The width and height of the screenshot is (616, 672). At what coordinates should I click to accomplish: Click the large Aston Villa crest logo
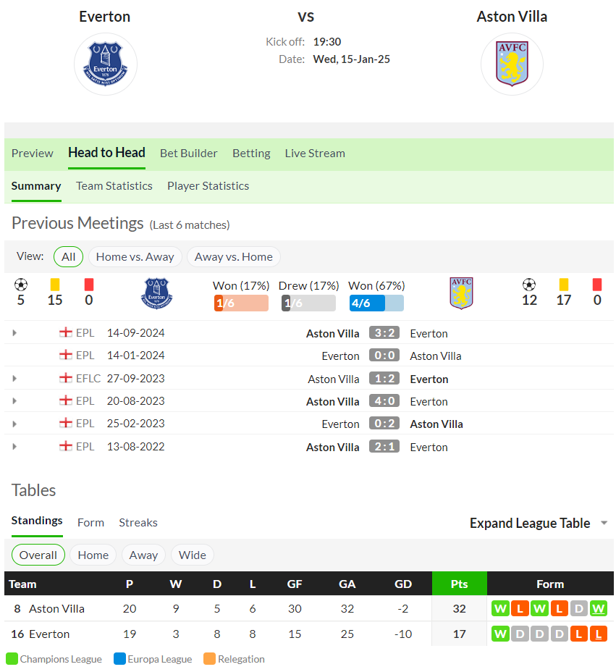pyautogui.click(x=512, y=64)
